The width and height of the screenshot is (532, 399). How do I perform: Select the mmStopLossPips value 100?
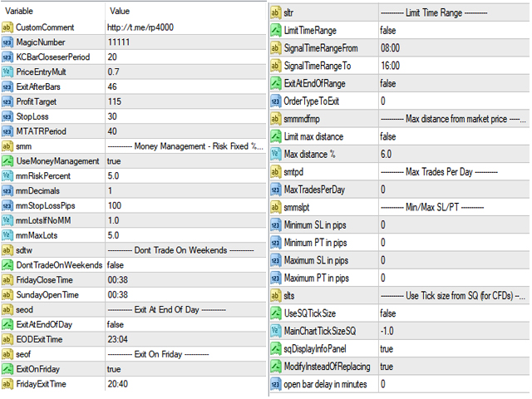(115, 205)
